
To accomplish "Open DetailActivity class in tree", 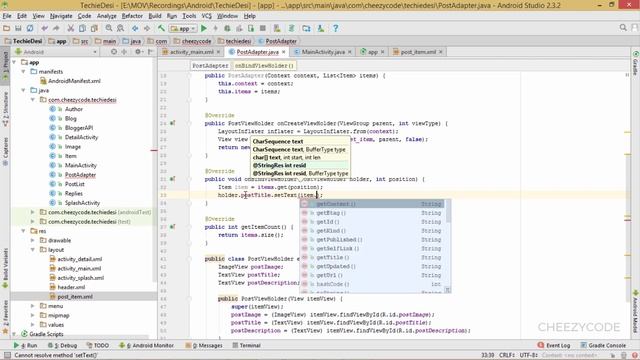I will click(81, 138).
